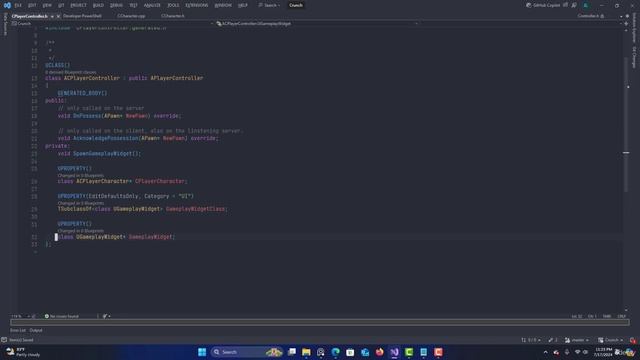Open Microsoft Edge from taskbar

pos(336,352)
